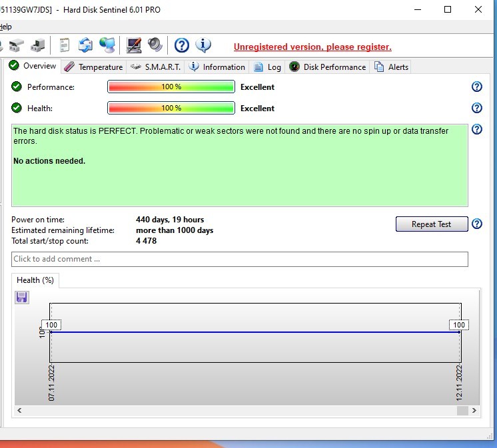Click the 'Power on time:' label
The image size is (497, 448).
(x=38, y=220)
